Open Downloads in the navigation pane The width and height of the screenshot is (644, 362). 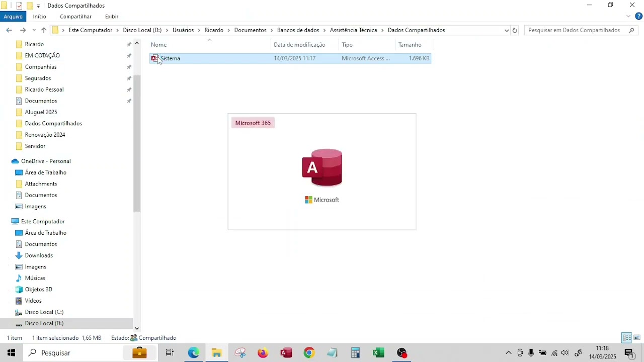(x=39, y=255)
